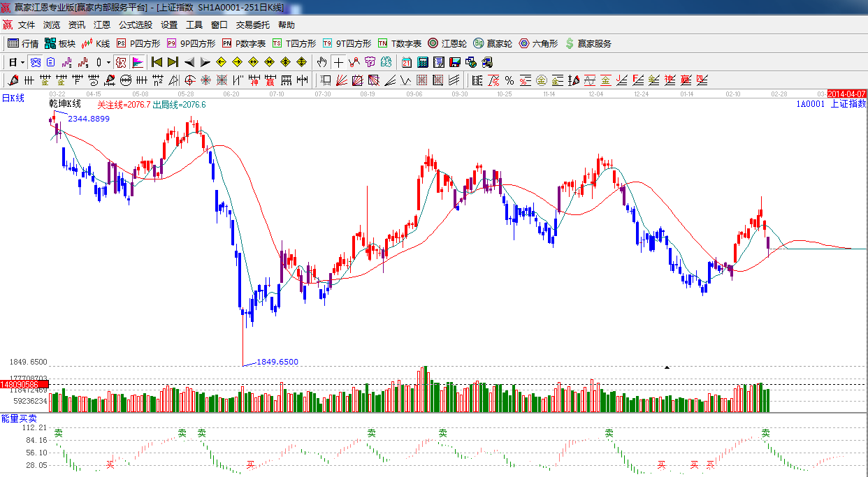Click the floppy disk save icon
Viewport: 868px width, 477px height.
pyautogui.click(x=456, y=62)
